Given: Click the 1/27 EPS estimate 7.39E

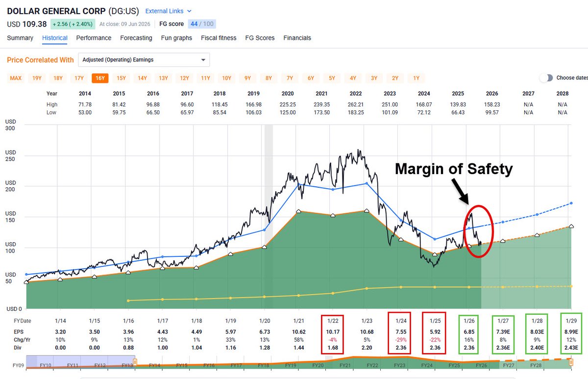Looking at the screenshot, I should click(x=503, y=332).
